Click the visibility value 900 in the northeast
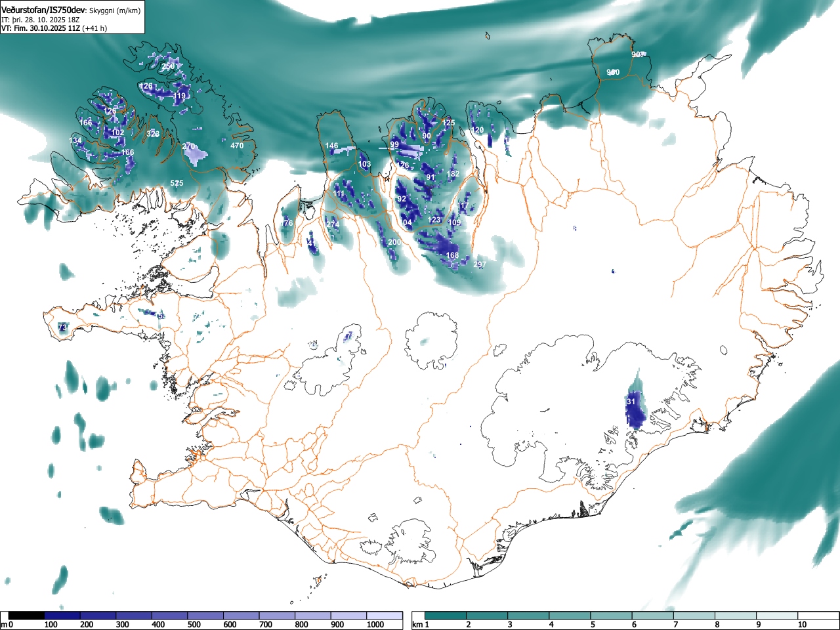This screenshot has height=630, width=840. tap(613, 72)
